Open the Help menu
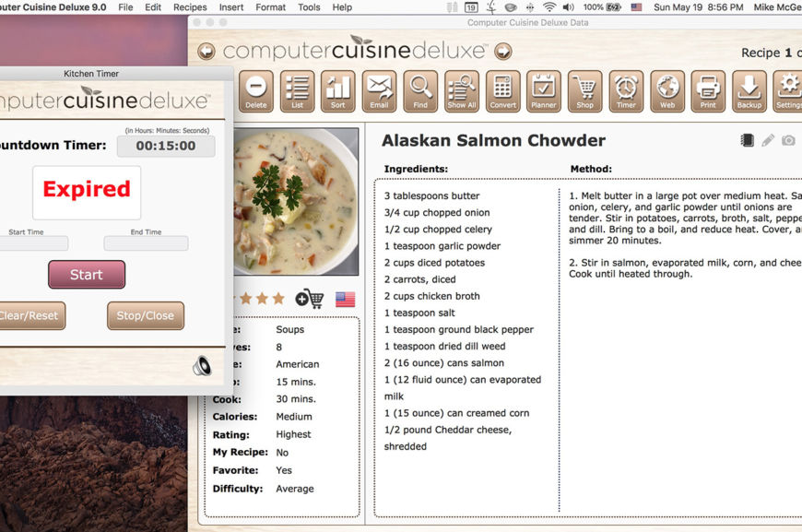 [342, 7]
